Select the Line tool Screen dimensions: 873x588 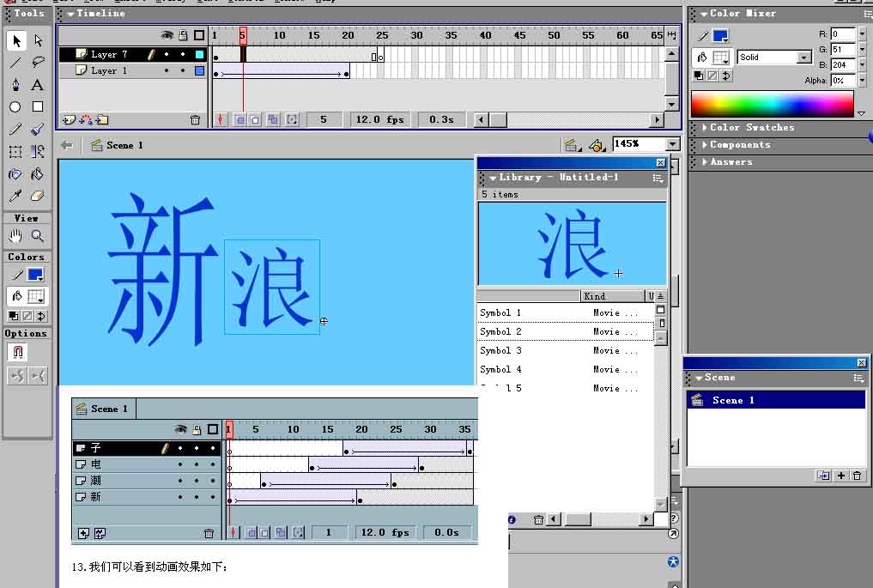(15, 63)
